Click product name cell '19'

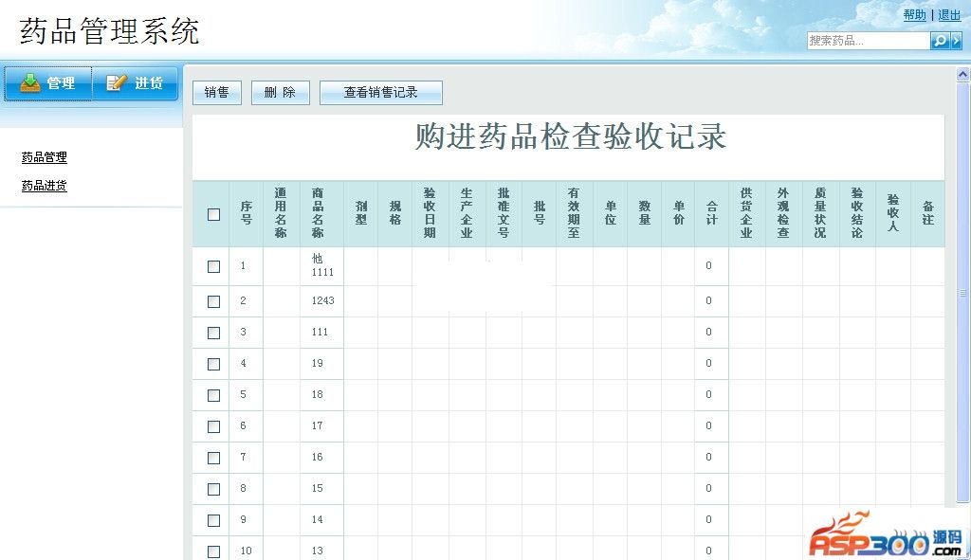[x=322, y=363]
